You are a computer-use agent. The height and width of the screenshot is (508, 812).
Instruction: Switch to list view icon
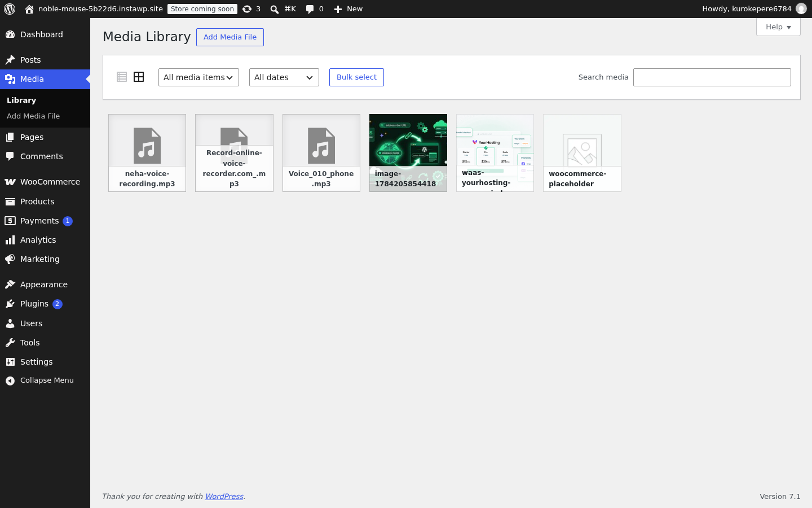[122, 77]
